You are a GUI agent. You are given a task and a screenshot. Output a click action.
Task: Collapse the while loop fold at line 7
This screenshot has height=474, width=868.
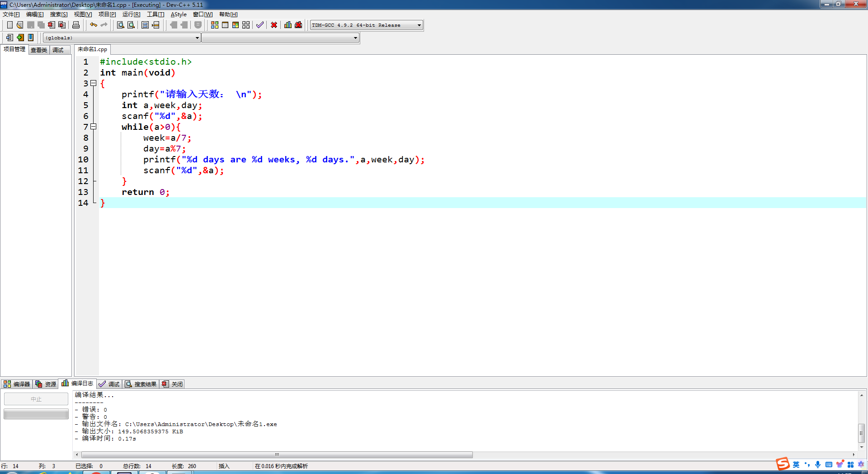pyautogui.click(x=94, y=127)
